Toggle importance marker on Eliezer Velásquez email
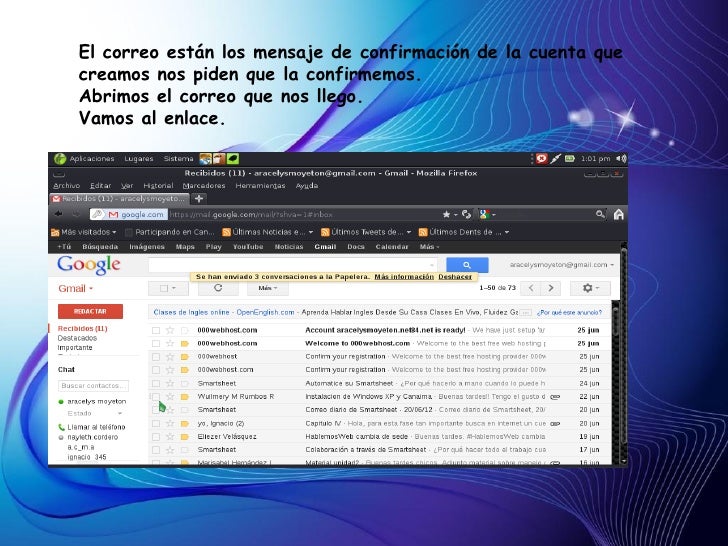Screen dimensions: 728x546 tap(185, 436)
